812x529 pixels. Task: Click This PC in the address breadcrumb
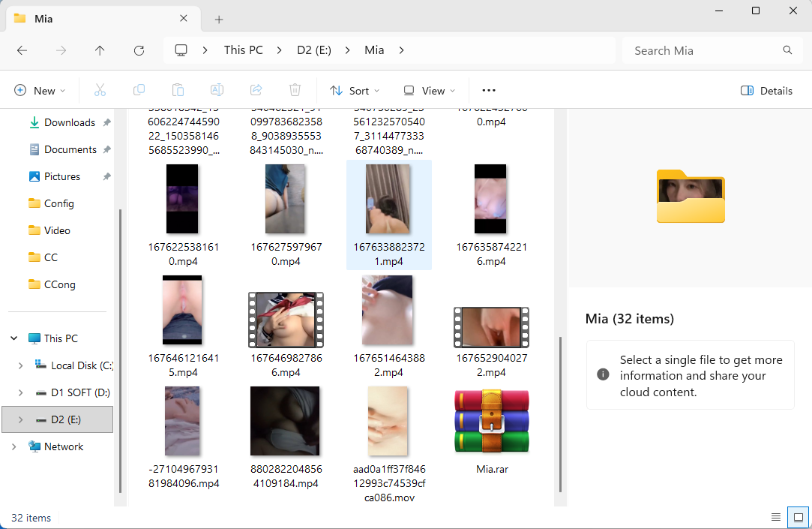[243, 50]
